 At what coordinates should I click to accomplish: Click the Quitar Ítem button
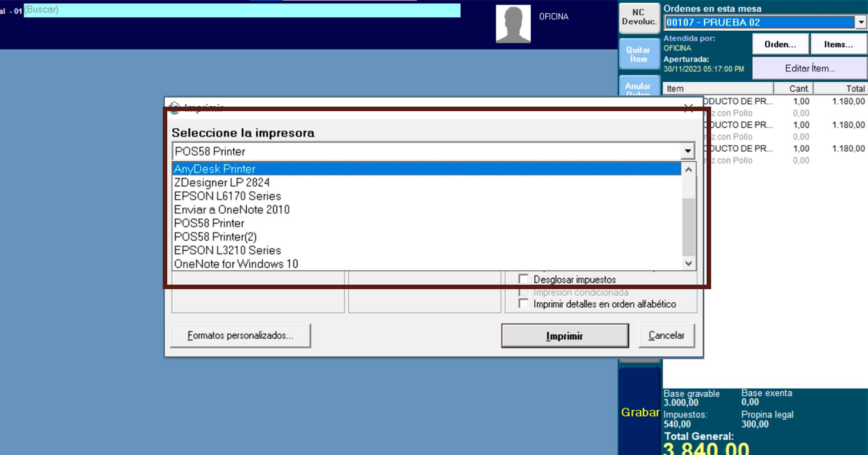coord(638,55)
